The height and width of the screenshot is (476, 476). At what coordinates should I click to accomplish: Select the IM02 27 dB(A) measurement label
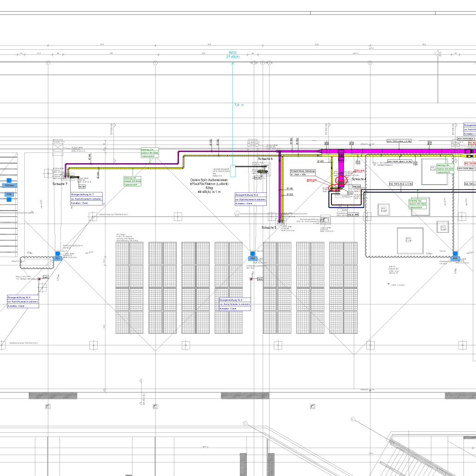232,55
